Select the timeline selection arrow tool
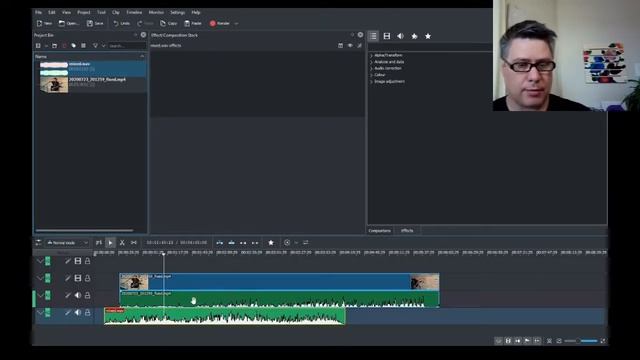This screenshot has width=640, height=360. [x=110, y=243]
